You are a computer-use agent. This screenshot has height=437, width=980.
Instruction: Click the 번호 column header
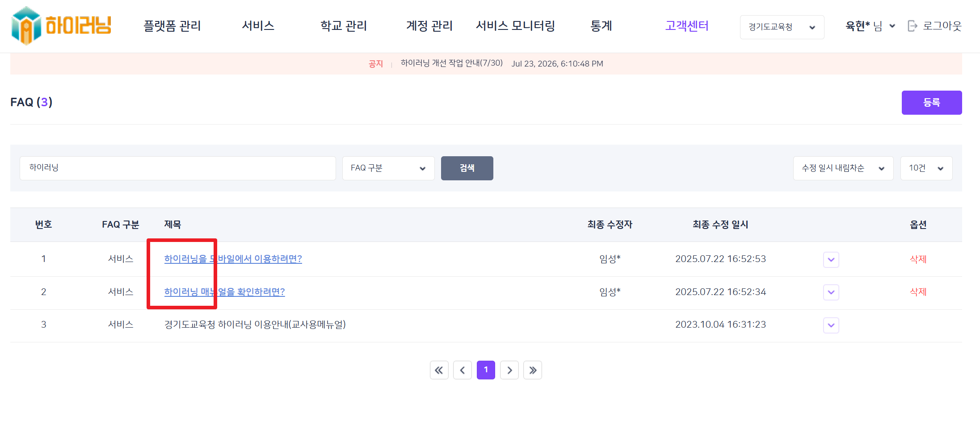point(44,225)
